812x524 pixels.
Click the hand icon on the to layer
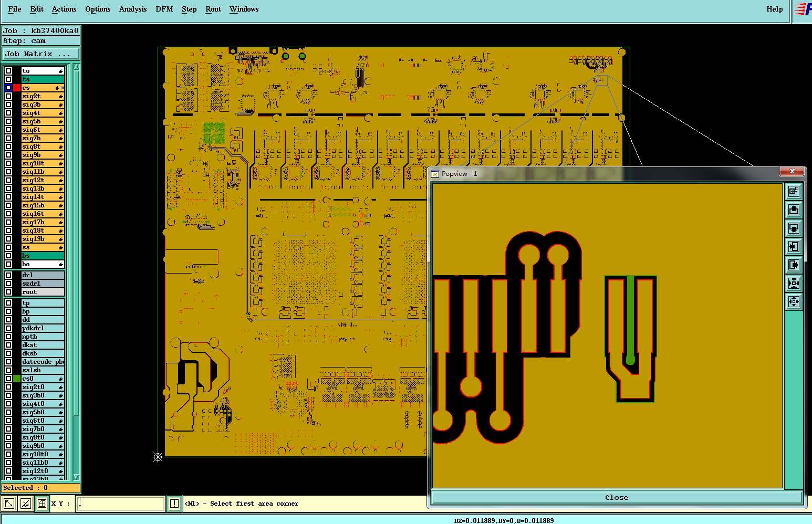[61, 71]
